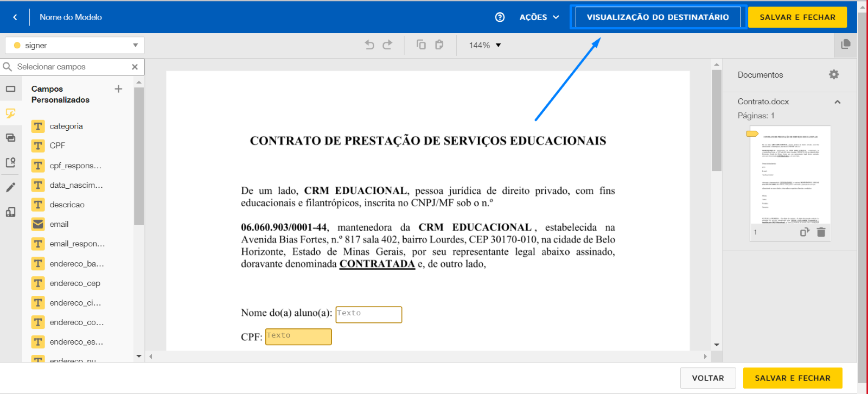Go back using the header arrow
This screenshot has width=868, height=394.
[15, 17]
